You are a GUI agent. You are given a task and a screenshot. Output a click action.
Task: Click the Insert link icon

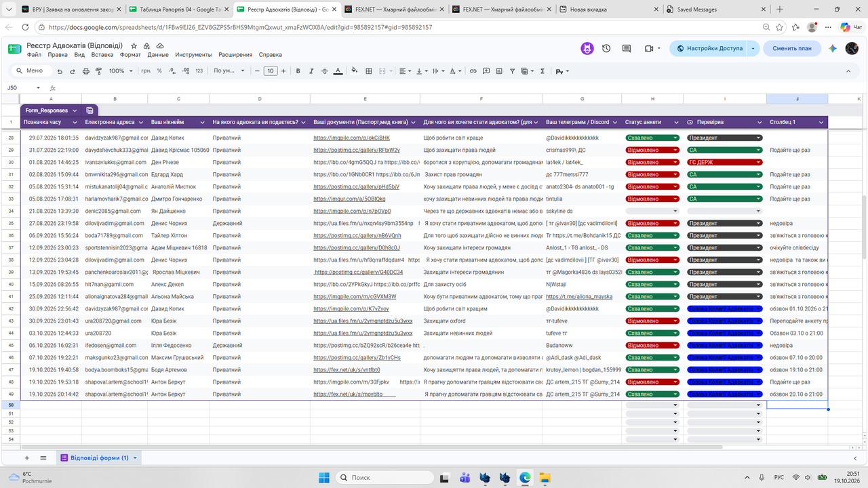[x=473, y=71]
